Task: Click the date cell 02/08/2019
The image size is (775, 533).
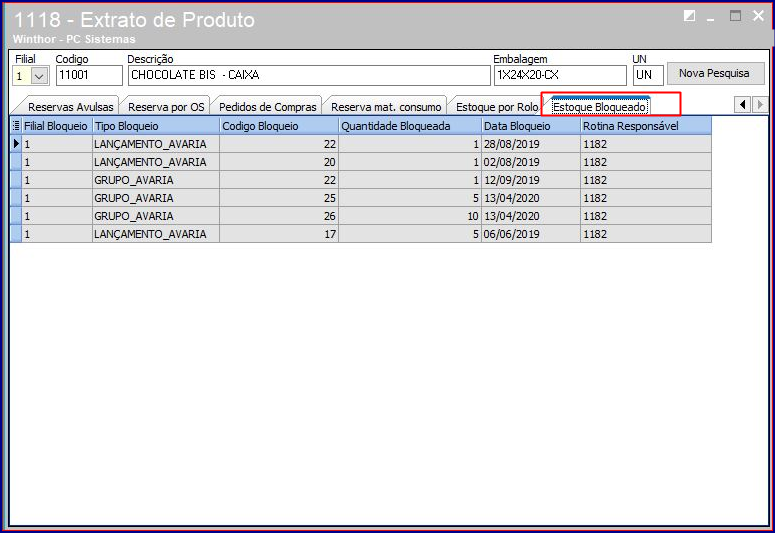Action: (x=531, y=162)
